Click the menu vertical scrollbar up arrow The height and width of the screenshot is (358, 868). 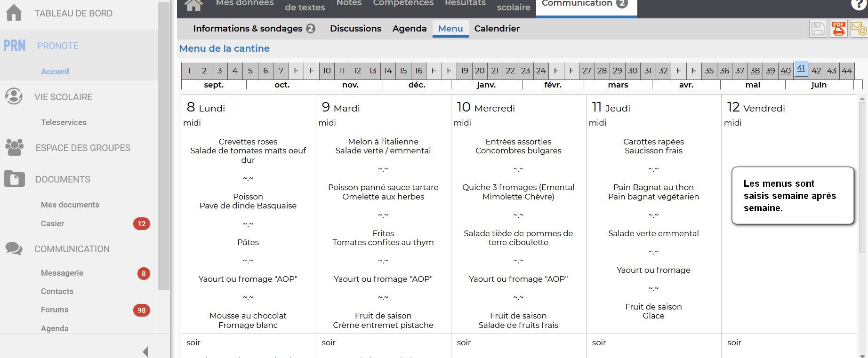click(x=862, y=98)
